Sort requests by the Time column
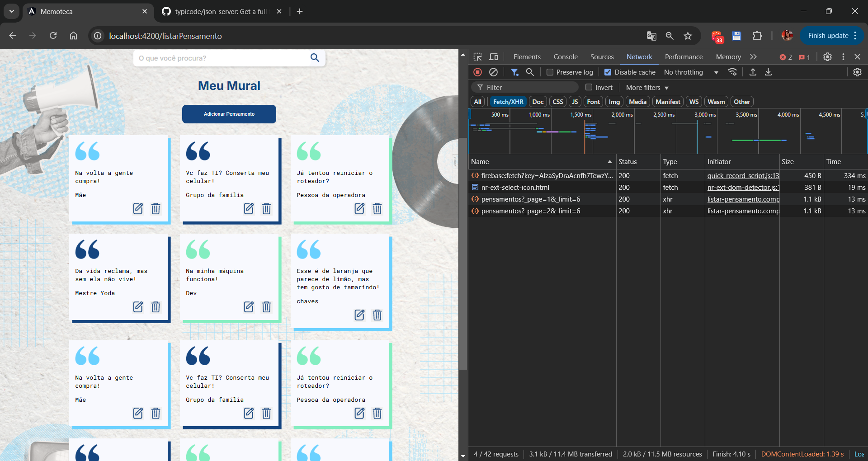The width and height of the screenshot is (868, 461). (x=845, y=161)
